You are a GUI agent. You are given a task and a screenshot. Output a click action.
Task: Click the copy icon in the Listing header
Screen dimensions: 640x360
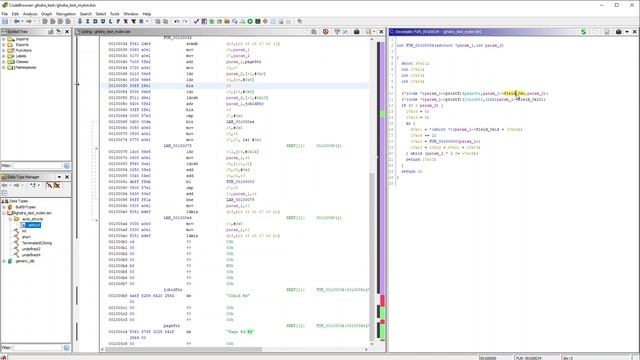(x=313, y=31)
